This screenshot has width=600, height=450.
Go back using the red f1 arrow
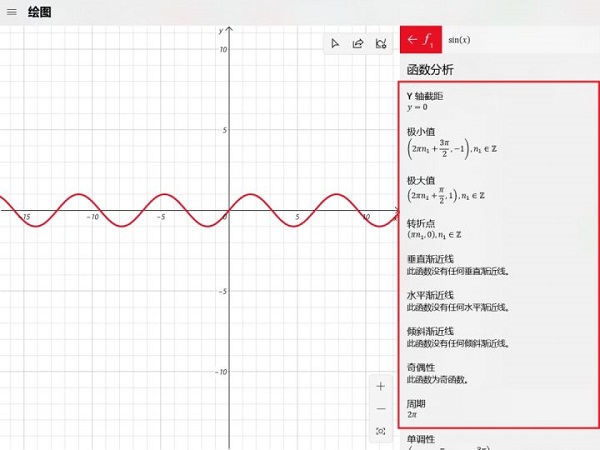click(420, 40)
